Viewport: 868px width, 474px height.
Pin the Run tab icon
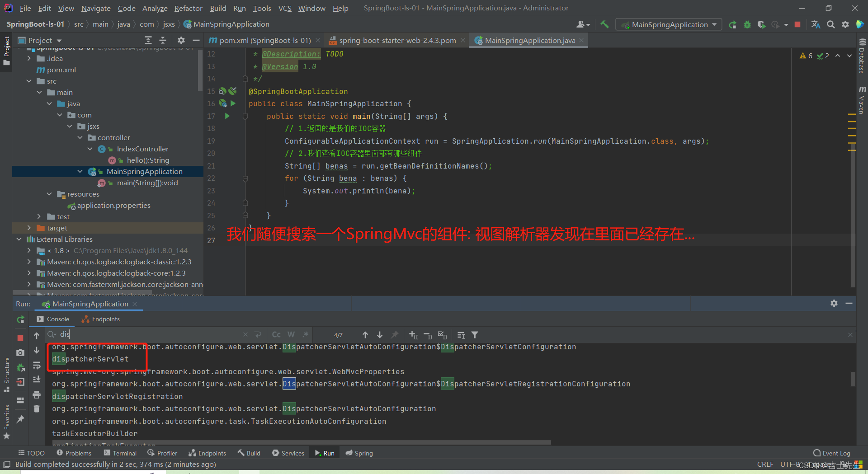(20, 419)
